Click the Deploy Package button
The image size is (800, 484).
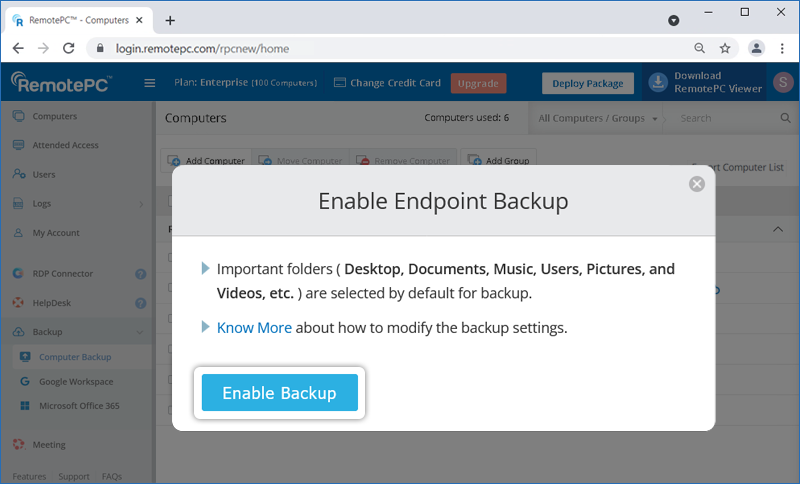tap(588, 83)
